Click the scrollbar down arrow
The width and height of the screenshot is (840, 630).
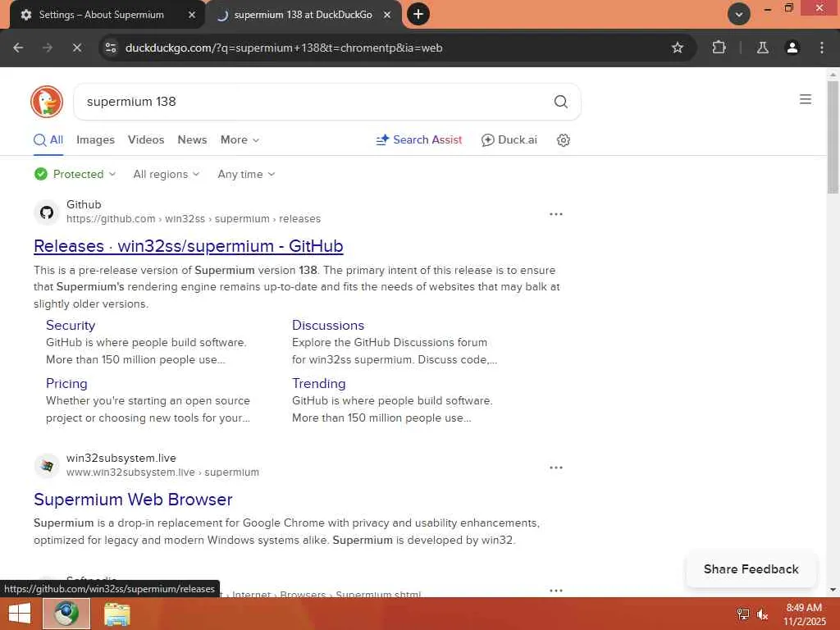point(833,591)
